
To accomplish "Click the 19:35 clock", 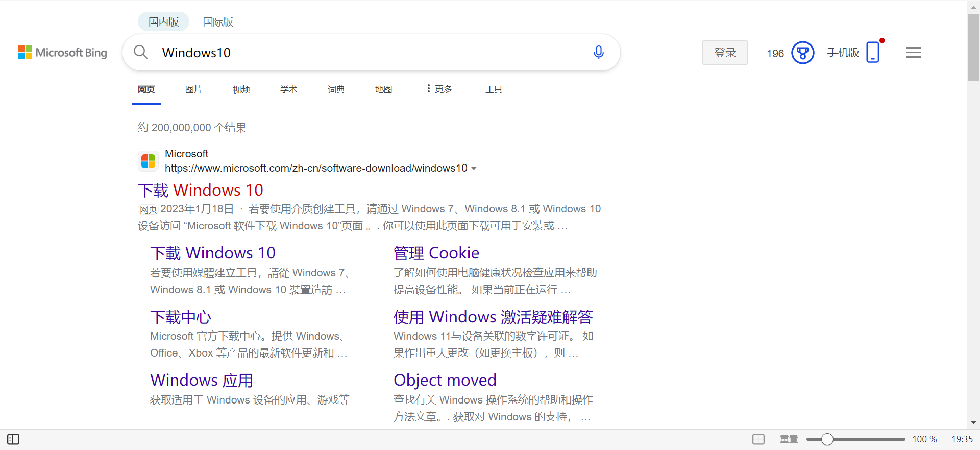I will click(962, 439).
